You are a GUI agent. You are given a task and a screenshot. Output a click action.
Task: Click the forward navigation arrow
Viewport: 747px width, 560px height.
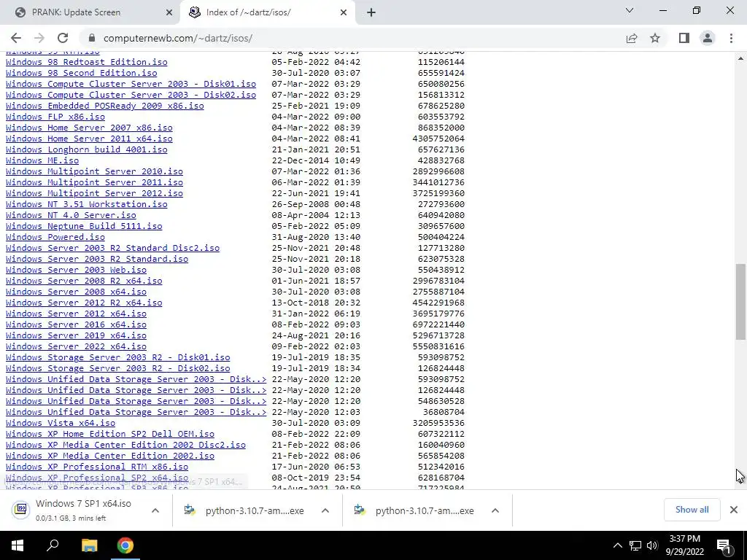tap(39, 38)
